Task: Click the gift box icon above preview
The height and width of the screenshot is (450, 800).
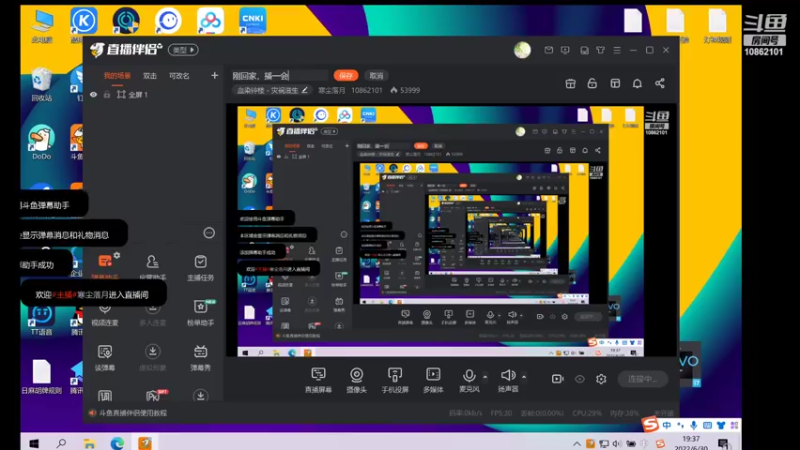Action: point(570,83)
